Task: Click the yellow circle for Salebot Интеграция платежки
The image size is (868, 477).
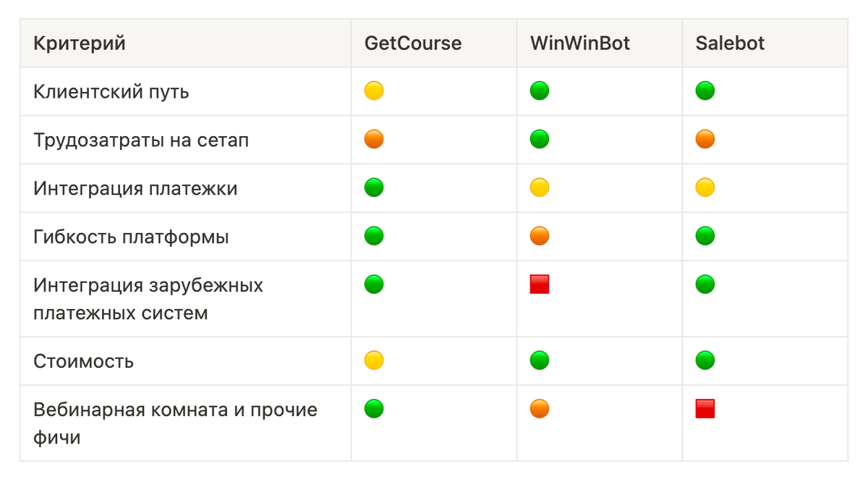Action: (x=705, y=188)
